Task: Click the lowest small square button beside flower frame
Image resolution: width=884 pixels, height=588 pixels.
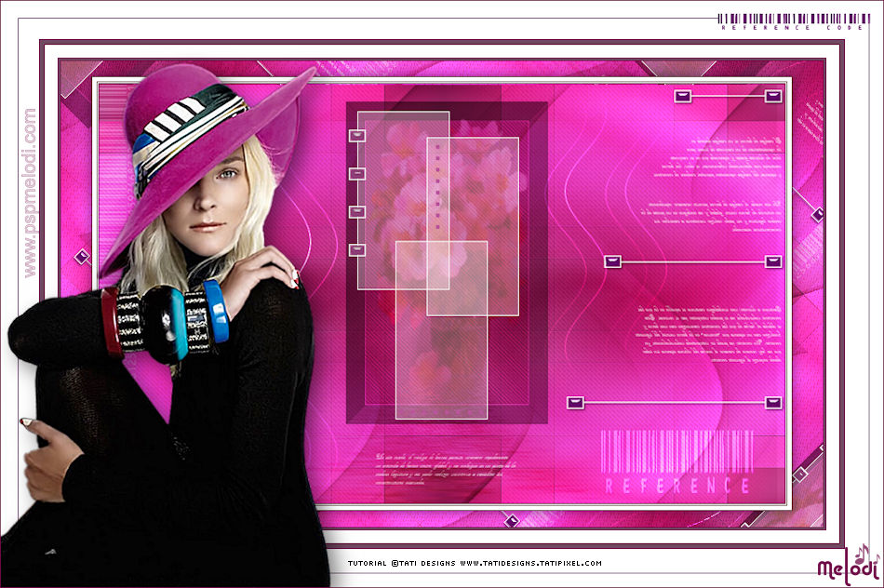Action: [x=357, y=249]
